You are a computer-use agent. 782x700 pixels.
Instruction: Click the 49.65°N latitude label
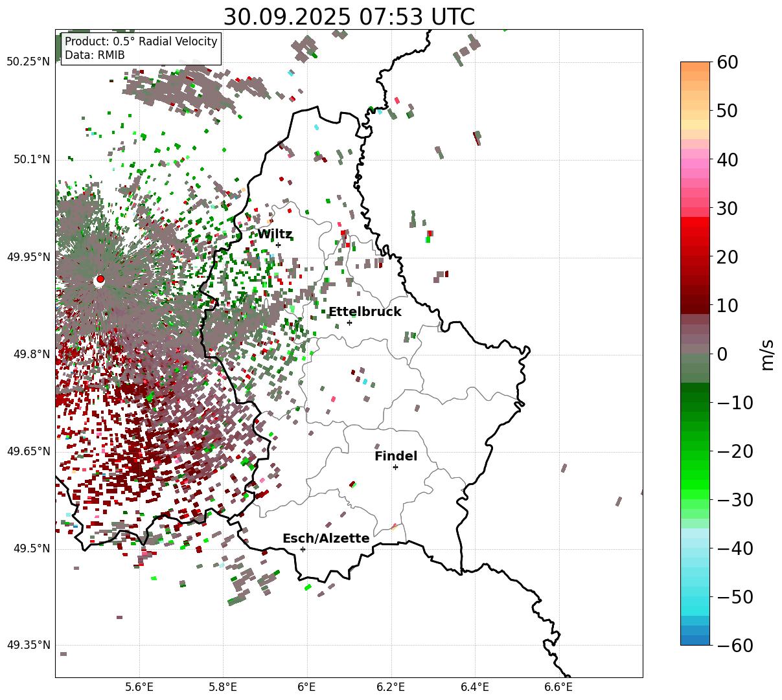tap(28, 451)
